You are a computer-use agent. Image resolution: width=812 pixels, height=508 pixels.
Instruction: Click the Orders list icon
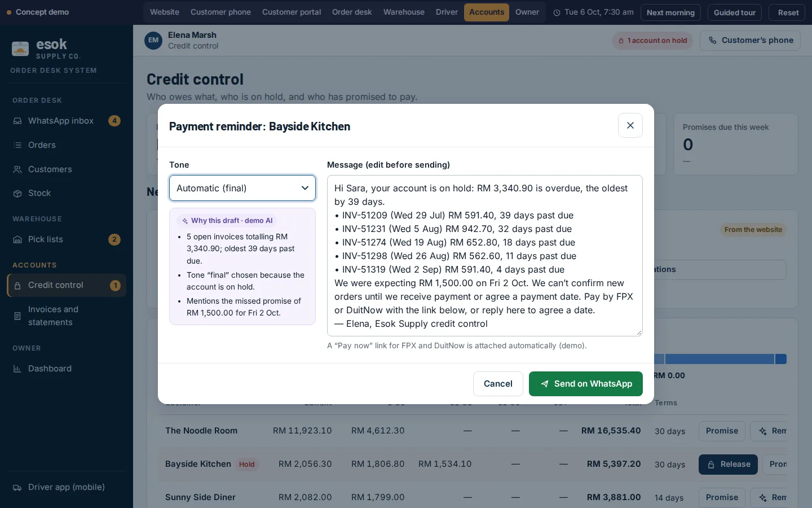(x=17, y=145)
